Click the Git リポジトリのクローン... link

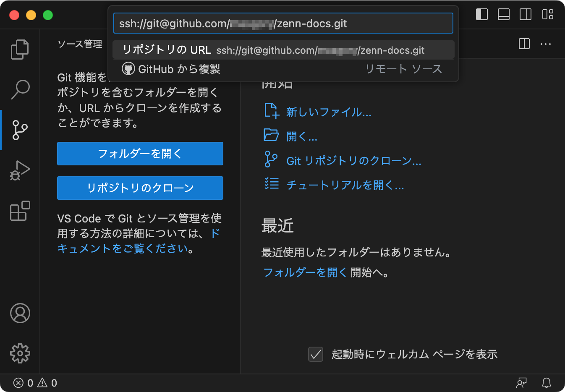click(x=354, y=161)
